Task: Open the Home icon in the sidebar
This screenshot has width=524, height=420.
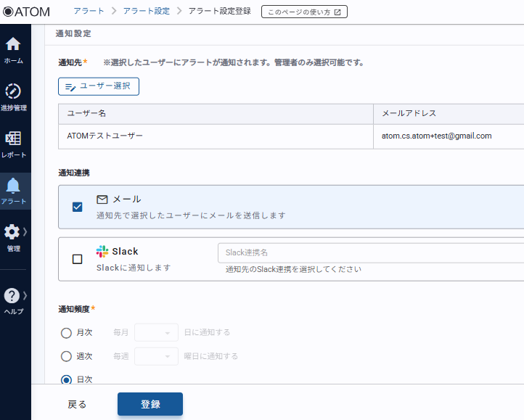Action: (13, 44)
